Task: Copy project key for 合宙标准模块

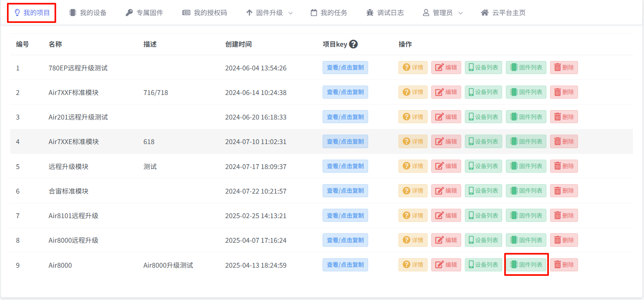Action: (x=345, y=191)
